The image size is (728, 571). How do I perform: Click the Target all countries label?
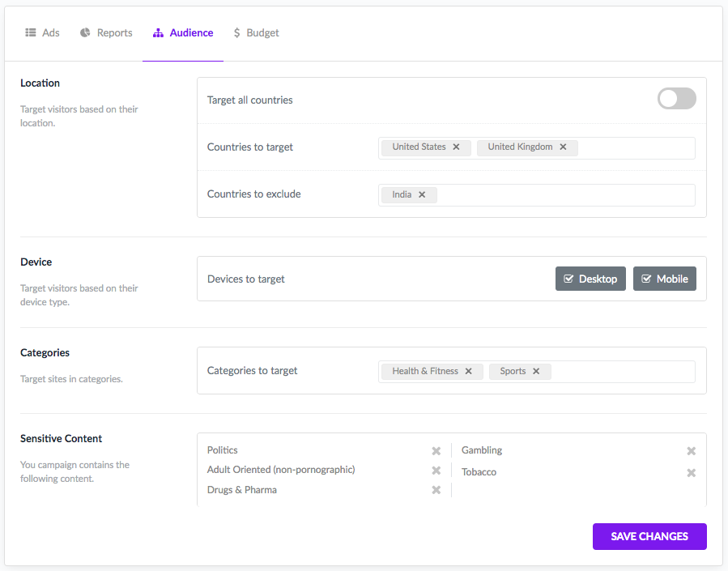[249, 100]
